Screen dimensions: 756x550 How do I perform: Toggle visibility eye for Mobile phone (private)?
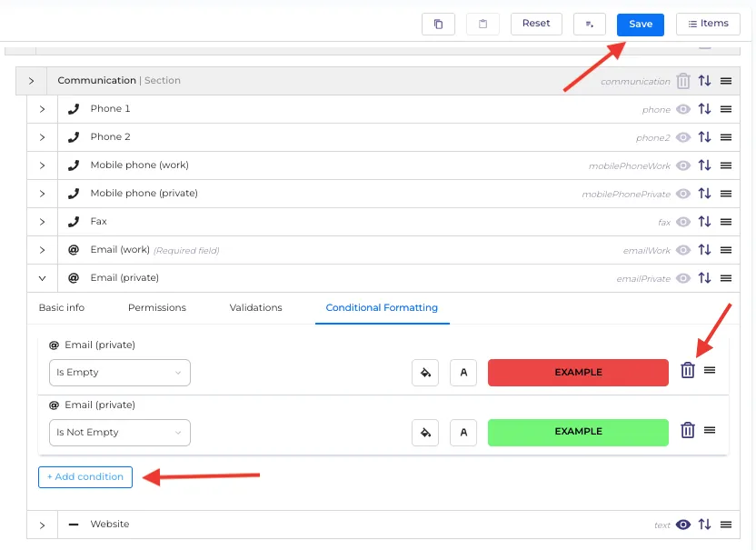tap(683, 194)
